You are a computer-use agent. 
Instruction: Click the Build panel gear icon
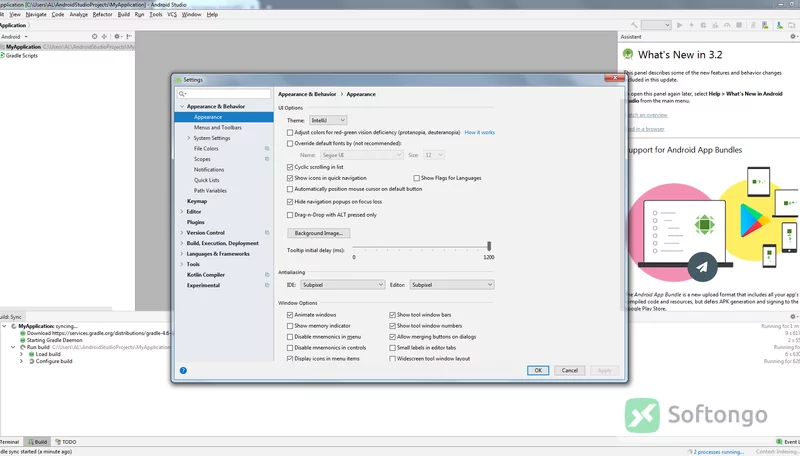793,317
